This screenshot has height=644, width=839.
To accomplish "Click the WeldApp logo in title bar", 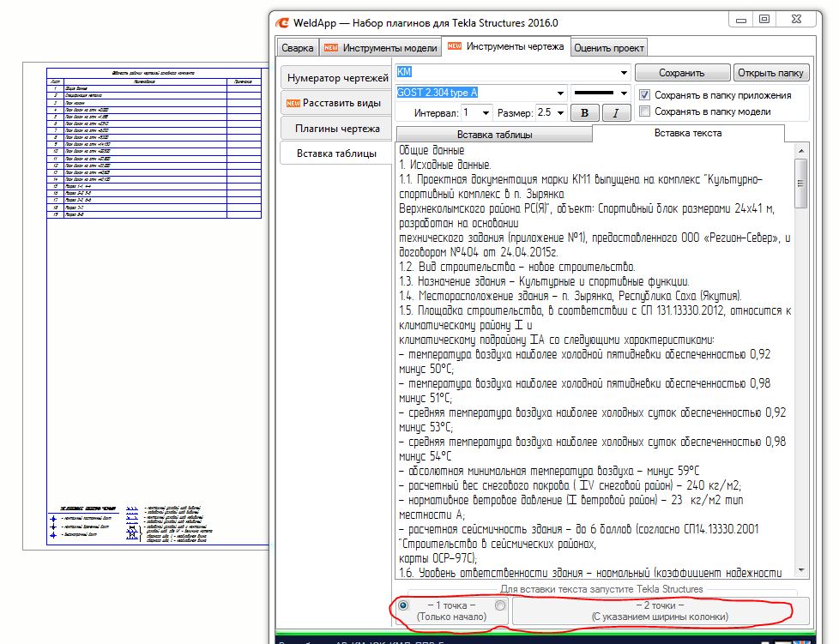I will coord(281,22).
